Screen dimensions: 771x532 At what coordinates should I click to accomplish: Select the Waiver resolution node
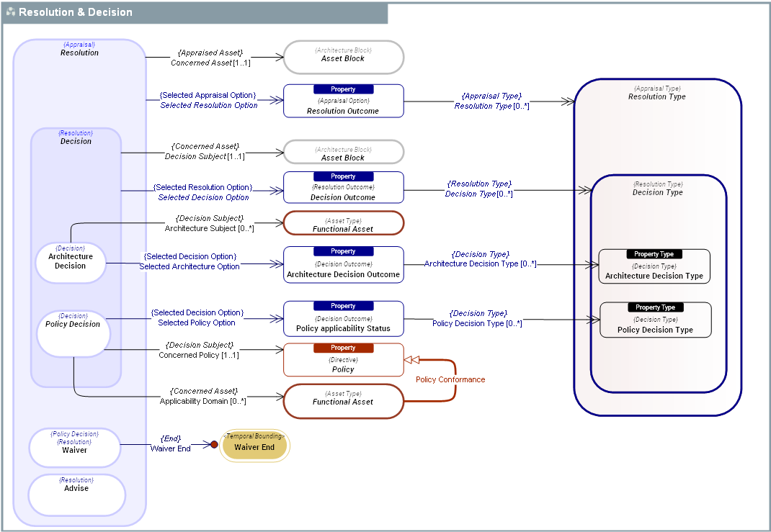75,447
